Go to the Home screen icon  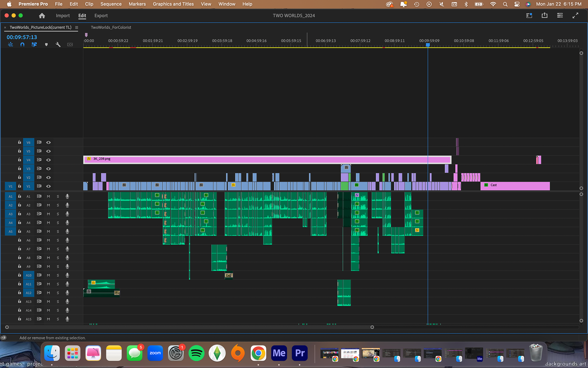click(x=42, y=16)
